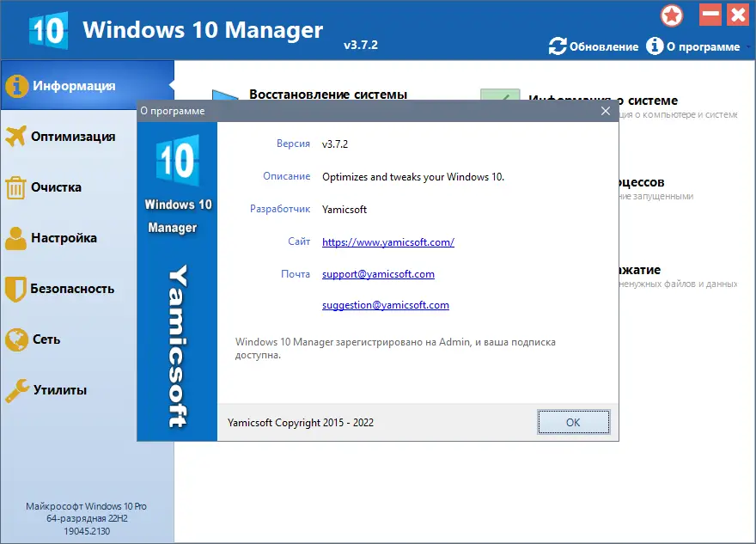The height and width of the screenshot is (544, 756).
Task: Click the Optimizes and tweaks description text
Action: pyautogui.click(x=413, y=177)
